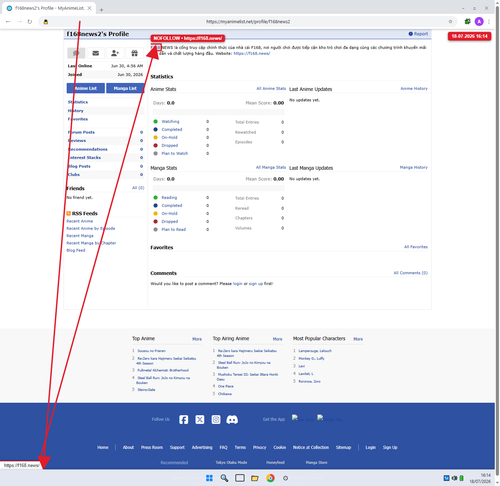Viewport: 500px width, 486px height.
Task: Click All Favorites link
Action: pyautogui.click(x=416, y=247)
